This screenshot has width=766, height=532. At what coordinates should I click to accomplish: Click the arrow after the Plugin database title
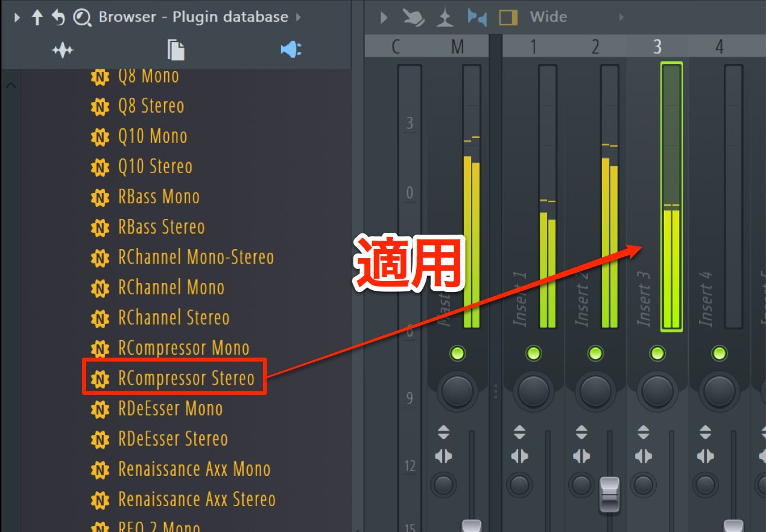point(298,17)
